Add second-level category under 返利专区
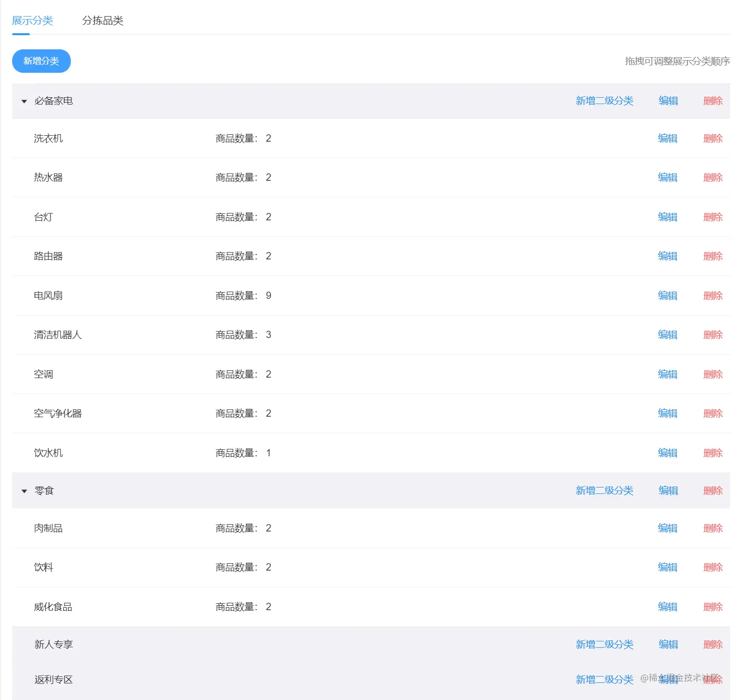Viewport: 736px width, 700px height. point(604,679)
